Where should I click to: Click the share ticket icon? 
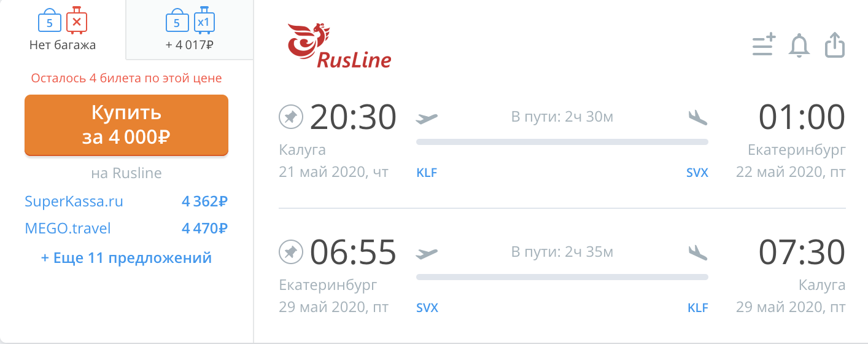pos(835,45)
